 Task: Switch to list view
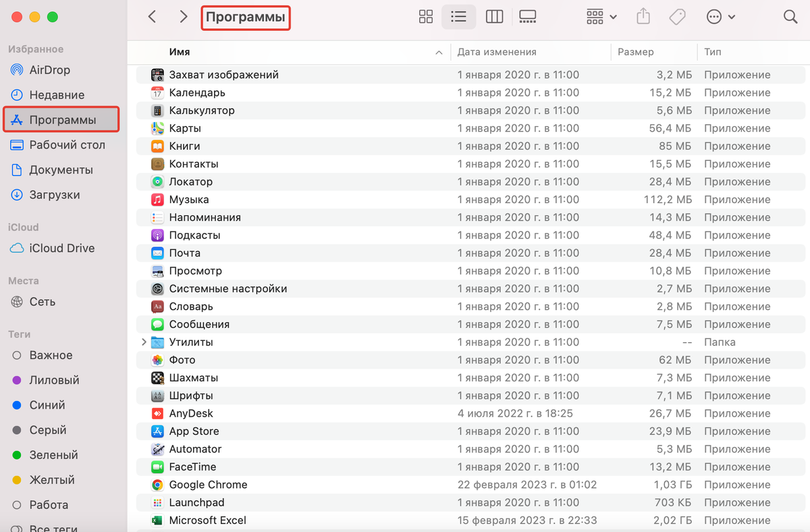tap(459, 17)
